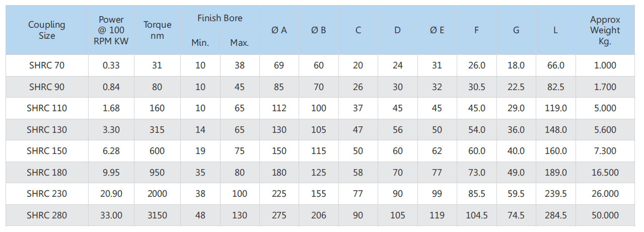Click the Approx Weight Kg. header

tap(605, 30)
